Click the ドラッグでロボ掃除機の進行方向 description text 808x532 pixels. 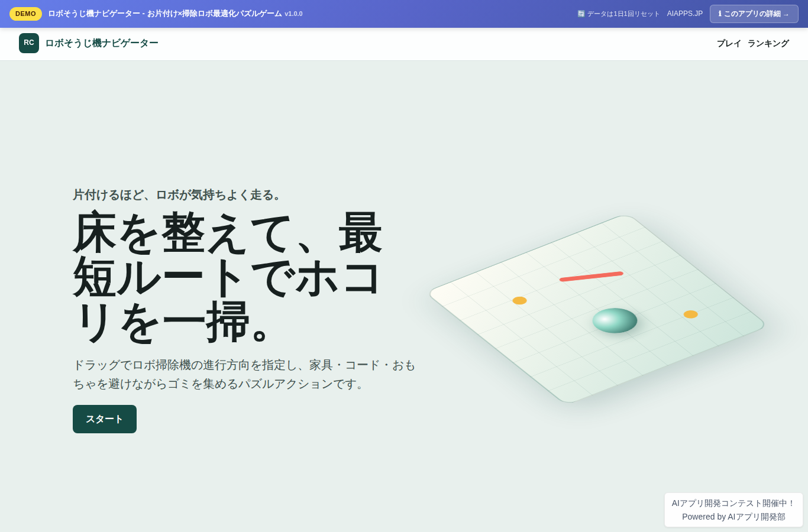pyautogui.click(x=244, y=375)
